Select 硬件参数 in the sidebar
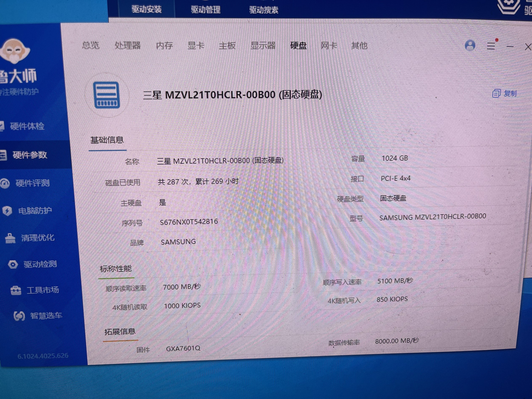Screen dimensions: 532x399 (30, 155)
